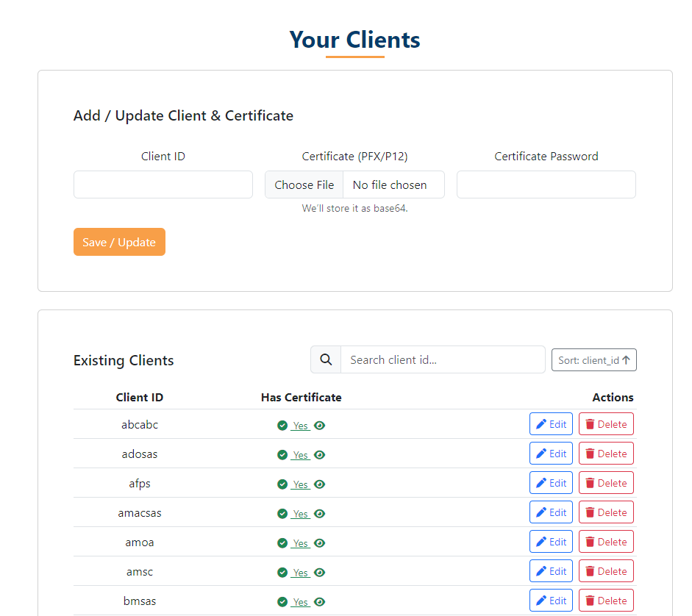Image resolution: width=692 pixels, height=616 pixels.
Task: Click the green check icon beside amsc
Action: pos(283,572)
